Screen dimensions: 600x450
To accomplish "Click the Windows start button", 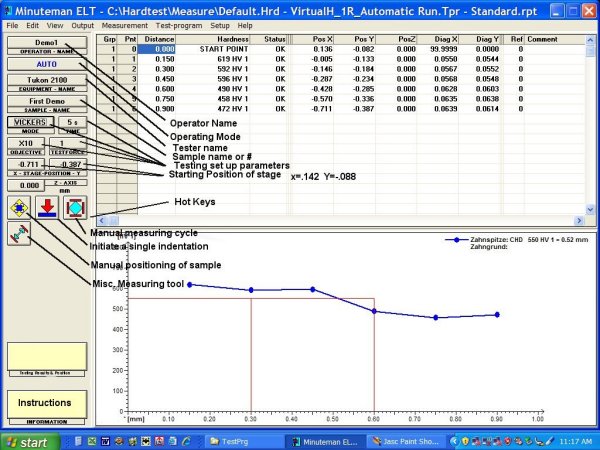I will point(30,442).
